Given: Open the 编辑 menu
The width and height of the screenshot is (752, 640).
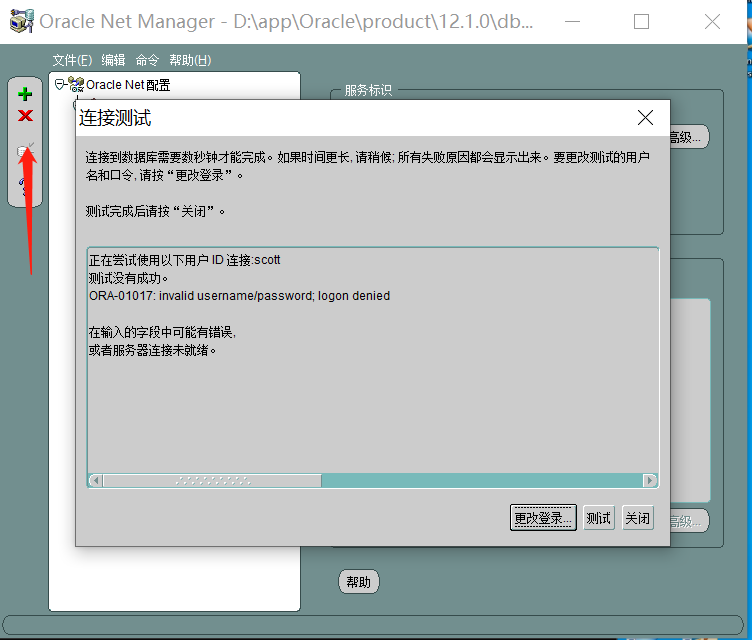Looking at the screenshot, I should pyautogui.click(x=113, y=60).
